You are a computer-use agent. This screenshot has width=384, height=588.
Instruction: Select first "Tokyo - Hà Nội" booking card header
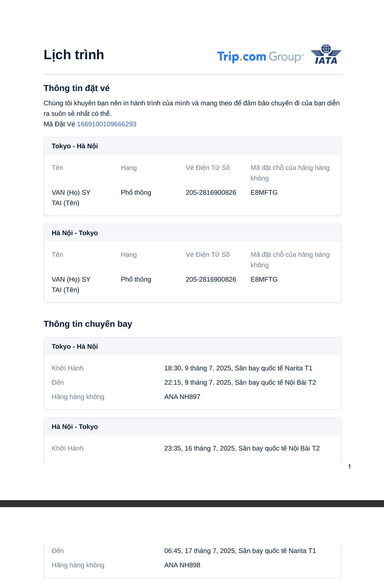point(75,146)
